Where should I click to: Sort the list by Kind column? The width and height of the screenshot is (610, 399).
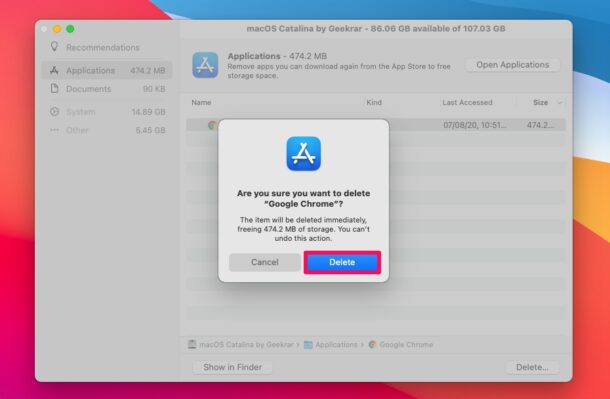click(x=374, y=103)
